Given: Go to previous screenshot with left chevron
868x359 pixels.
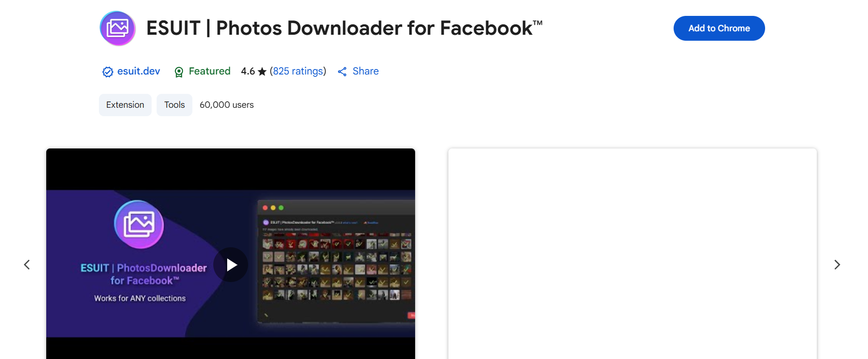Looking at the screenshot, I should pos(27,265).
